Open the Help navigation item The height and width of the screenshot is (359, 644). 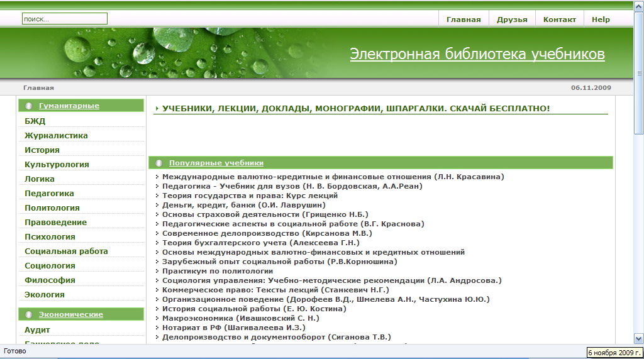[601, 19]
